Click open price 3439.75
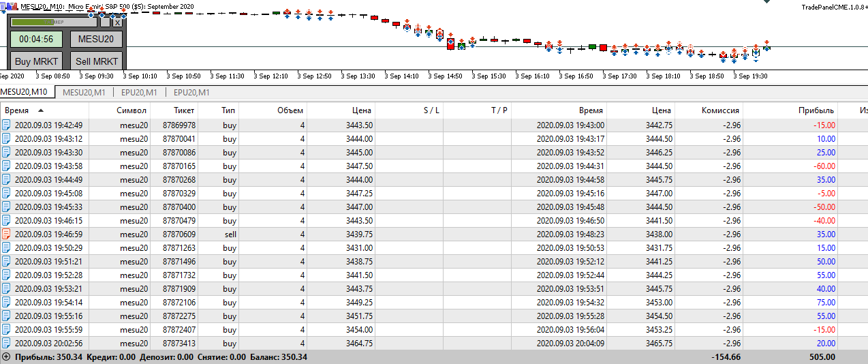Screen dimensions: 868x364 (x=359, y=234)
